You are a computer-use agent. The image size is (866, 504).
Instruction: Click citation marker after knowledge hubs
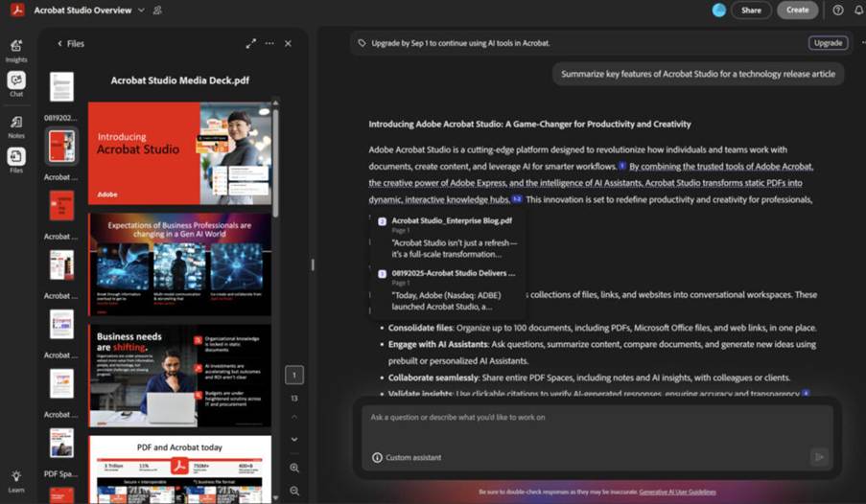[x=517, y=199]
